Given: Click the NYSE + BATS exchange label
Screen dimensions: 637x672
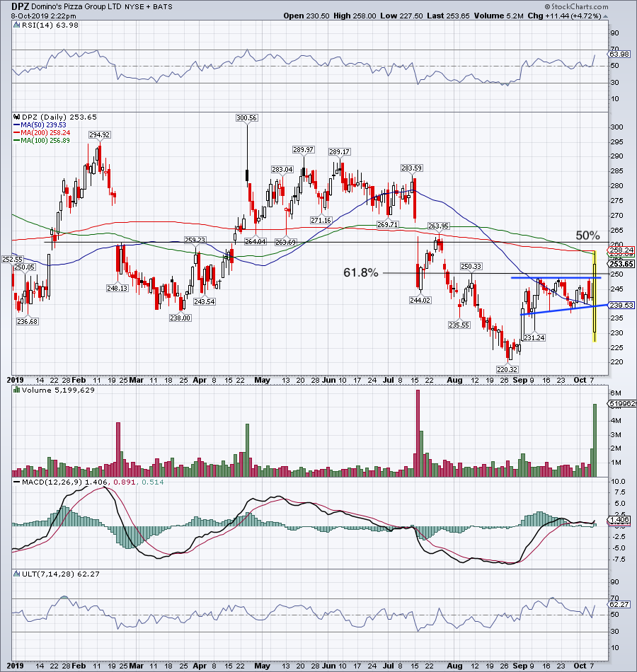Looking at the screenshot, I should [x=149, y=7].
